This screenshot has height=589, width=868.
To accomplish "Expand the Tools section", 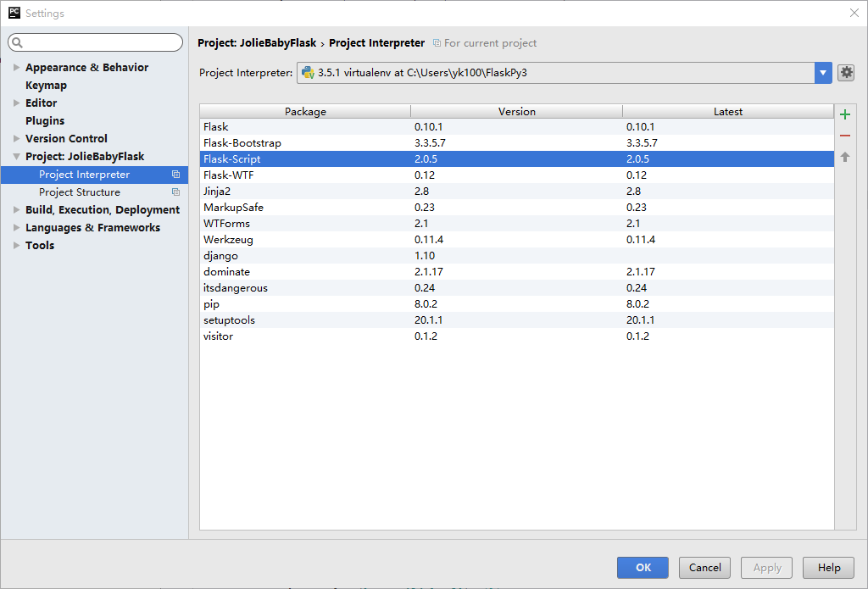I will tap(17, 245).
